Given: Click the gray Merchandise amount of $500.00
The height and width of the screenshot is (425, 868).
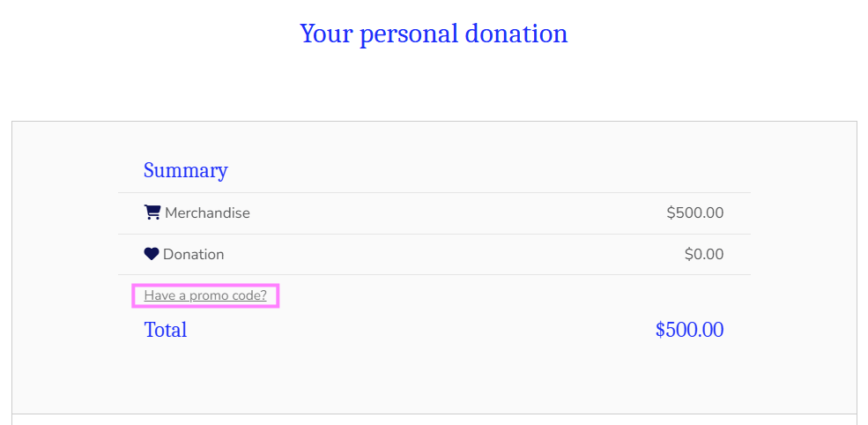Looking at the screenshot, I should point(695,213).
